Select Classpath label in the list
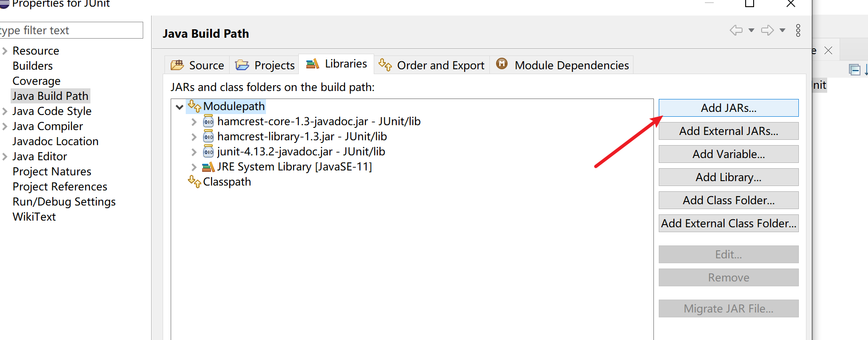This screenshot has width=868, height=340. pos(227,182)
